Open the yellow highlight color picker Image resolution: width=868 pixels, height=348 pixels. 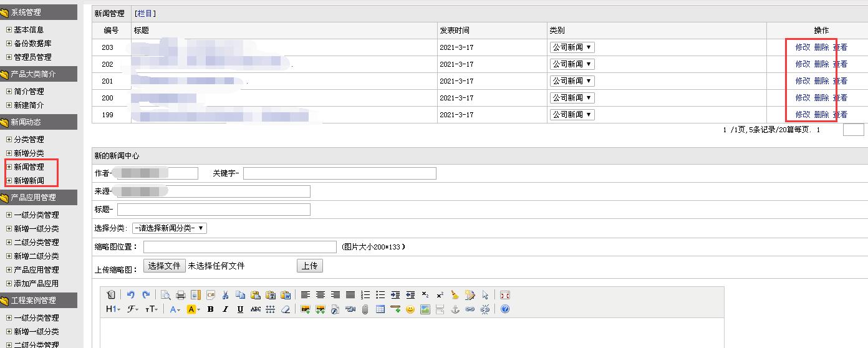[193, 309]
